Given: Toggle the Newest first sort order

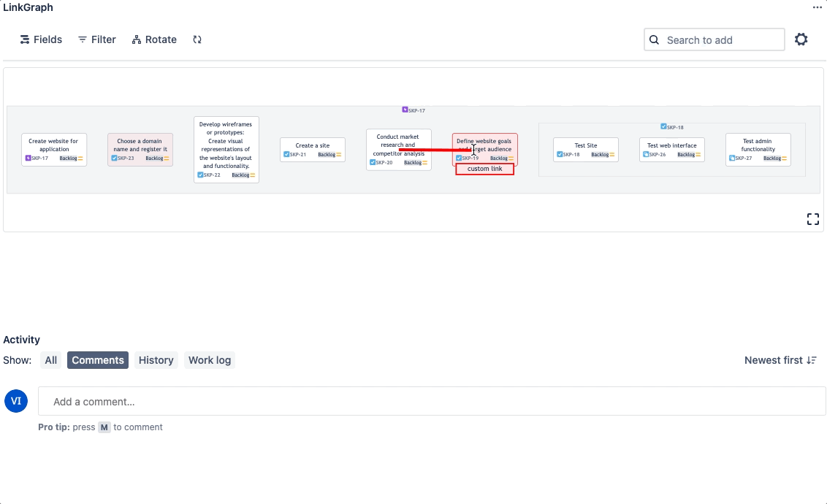Looking at the screenshot, I should (x=780, y=360).
